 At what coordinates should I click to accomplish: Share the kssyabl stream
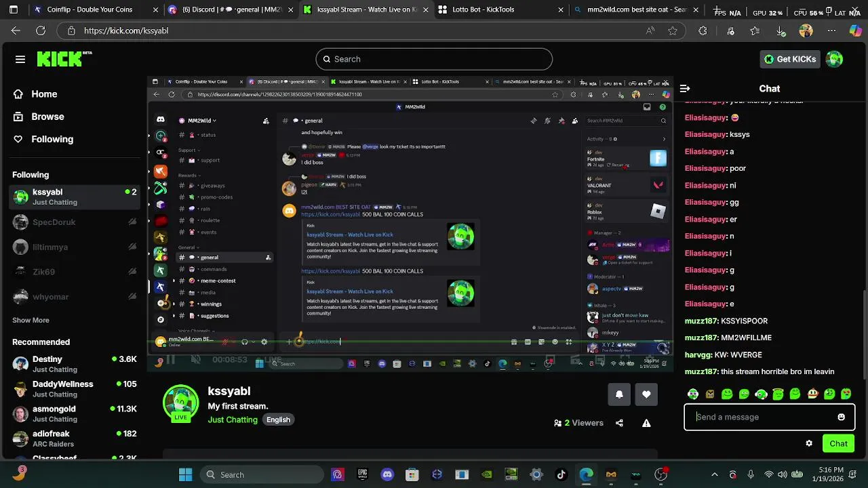[619, 423]
